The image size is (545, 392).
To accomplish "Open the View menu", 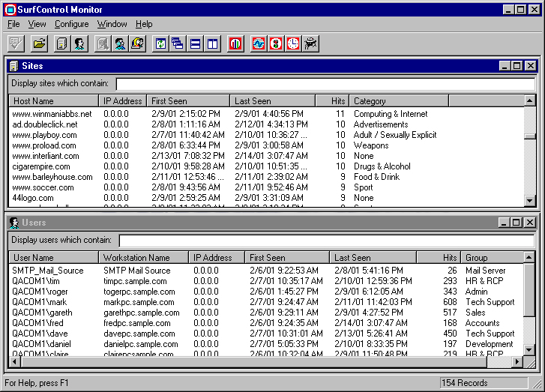I will (x=37, y=24).
